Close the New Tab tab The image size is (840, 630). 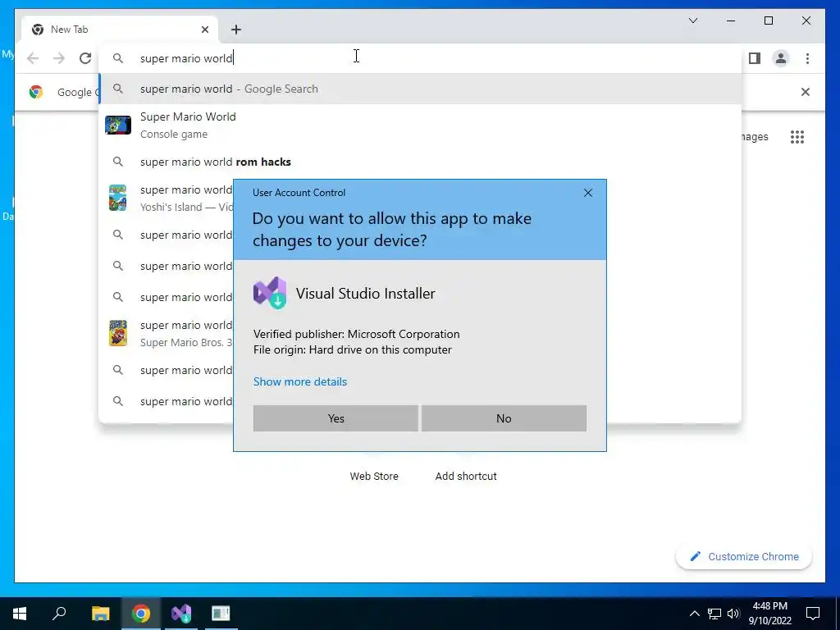(x=204, y=30)
